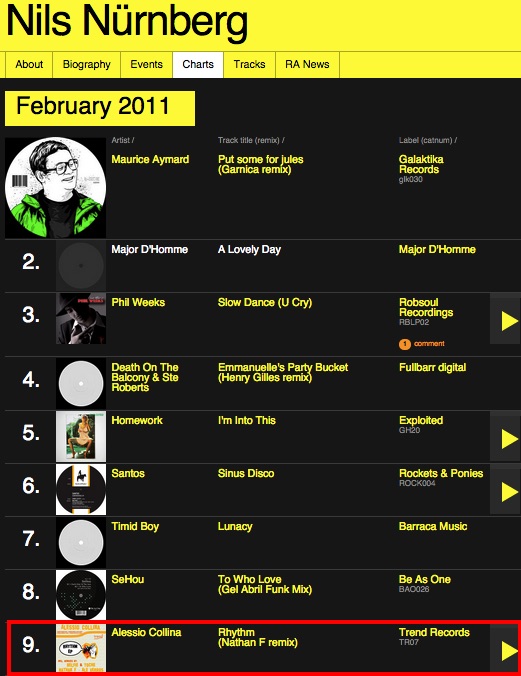Switch to the Biography tab
521x676 pixels.
click(87, 65)
